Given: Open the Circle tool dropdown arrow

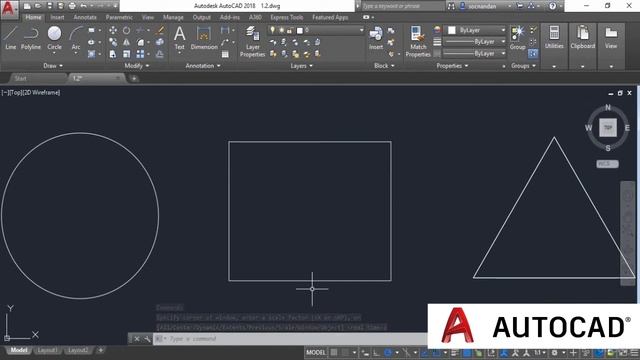Looking at the screenshot, I should 54,53.
